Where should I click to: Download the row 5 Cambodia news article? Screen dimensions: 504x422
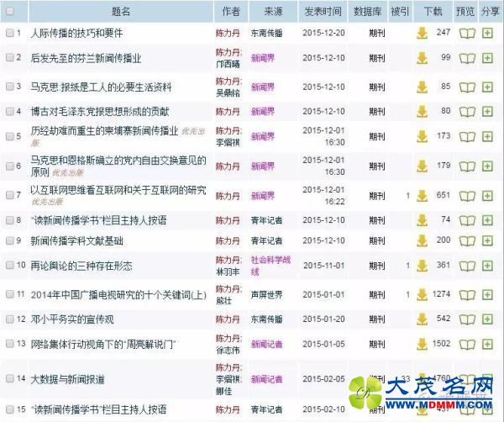(x=422, y=136)
